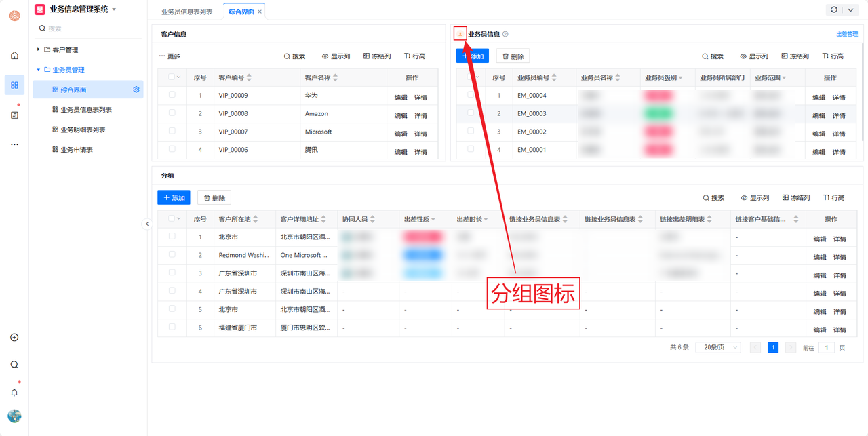868x436 pixels.
Task: Click the help icon next to 业务员信息
Action: pyautogui.click(x=505, y=34)
